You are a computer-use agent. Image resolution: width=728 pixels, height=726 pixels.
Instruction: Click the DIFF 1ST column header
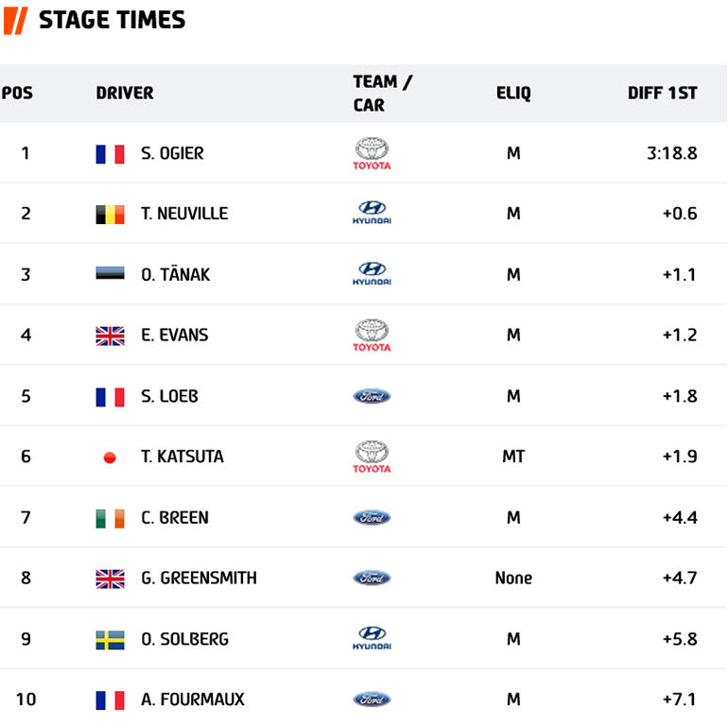tap(662, 93)
